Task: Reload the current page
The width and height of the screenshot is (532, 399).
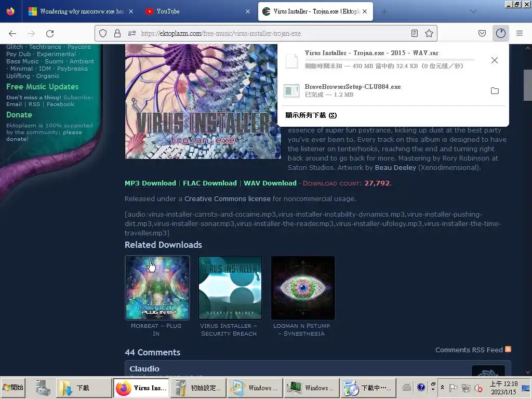Action: click(x=50, y=33)
